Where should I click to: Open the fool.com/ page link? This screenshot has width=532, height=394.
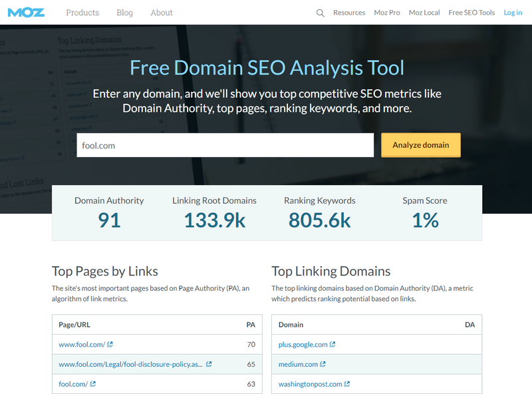click(73, 384)
